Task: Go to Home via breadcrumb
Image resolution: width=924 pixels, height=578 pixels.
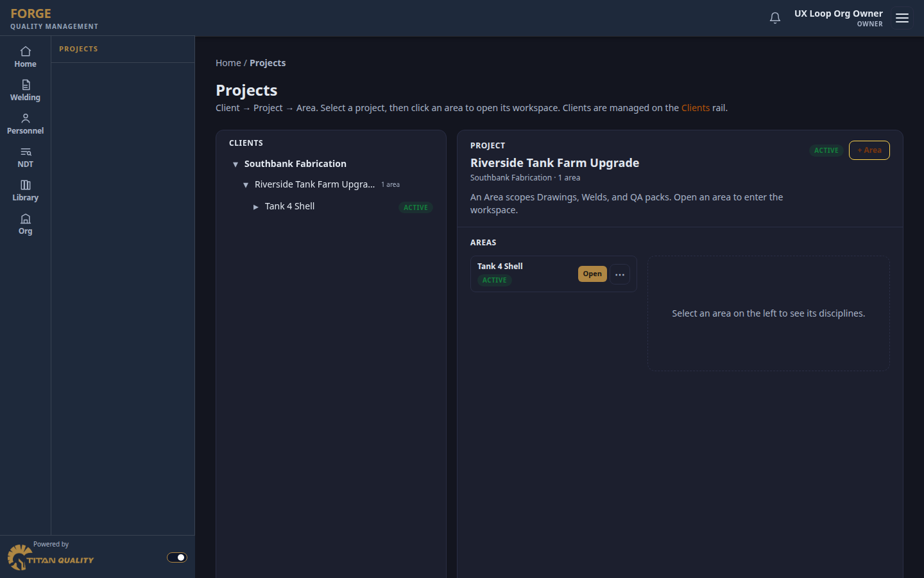Action: coord(228,63)
